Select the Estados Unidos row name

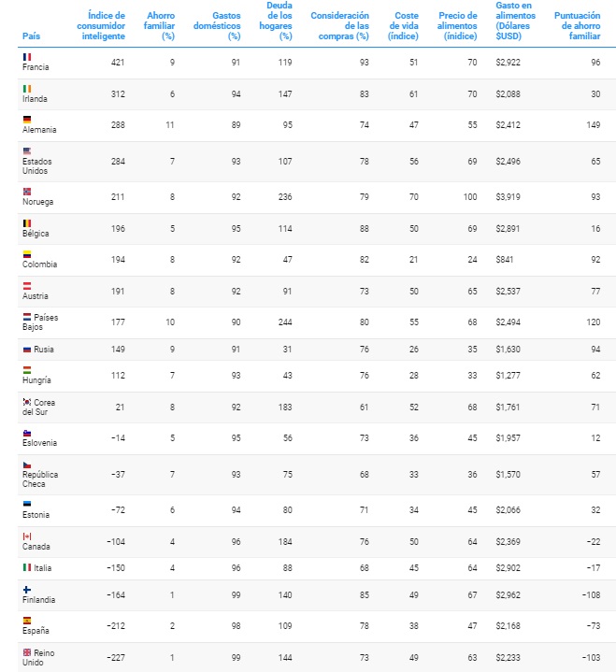coord(36,165)
